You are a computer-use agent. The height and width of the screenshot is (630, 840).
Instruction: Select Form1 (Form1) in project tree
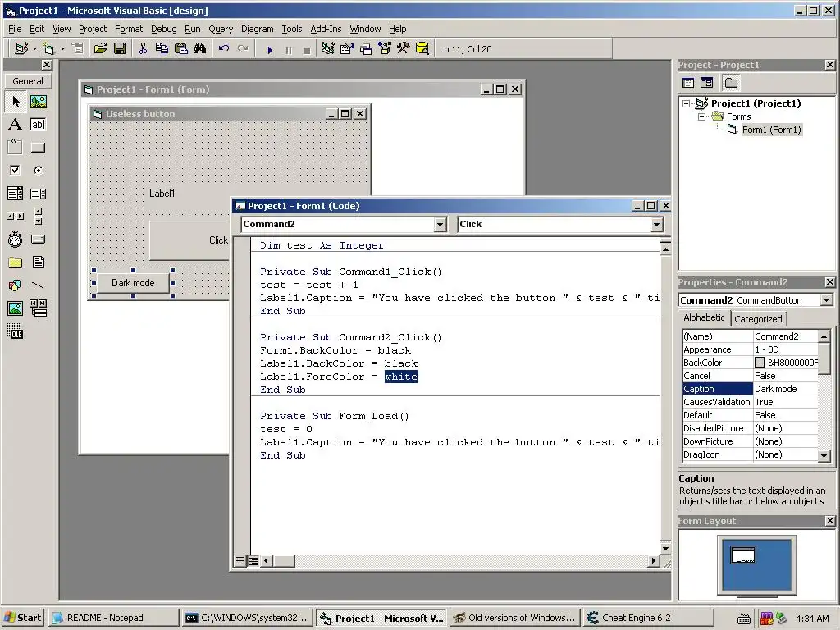point(771,130)
